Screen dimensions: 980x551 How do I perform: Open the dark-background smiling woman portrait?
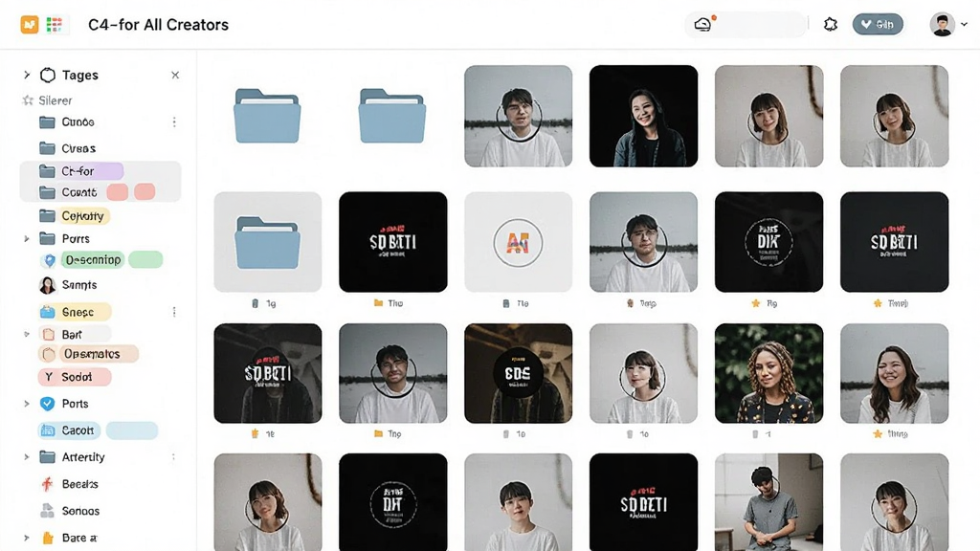(643, 116)
